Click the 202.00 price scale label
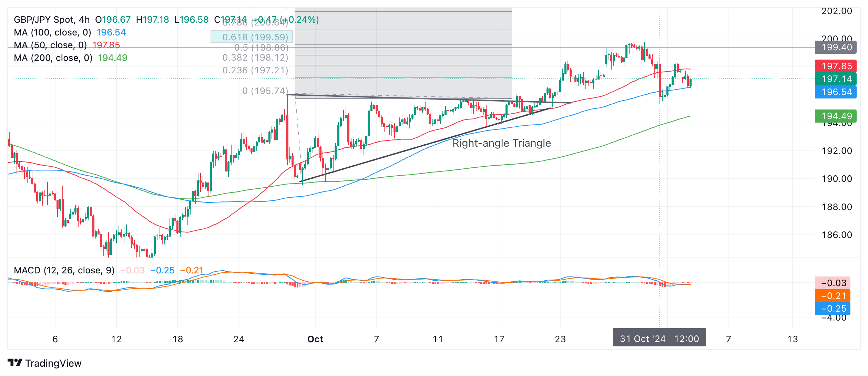Screen dimensions: 868x376 pyautogui.click(x=837, y=11)
